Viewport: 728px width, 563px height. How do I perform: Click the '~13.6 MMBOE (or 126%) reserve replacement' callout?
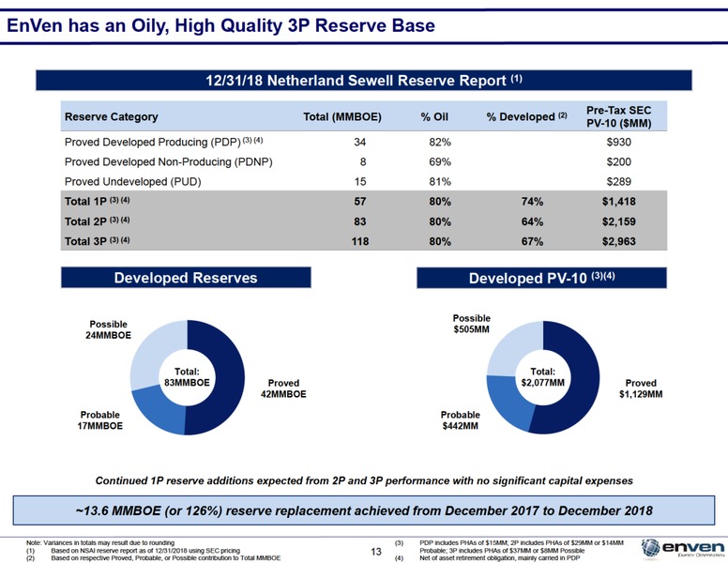tap(364, 510)
